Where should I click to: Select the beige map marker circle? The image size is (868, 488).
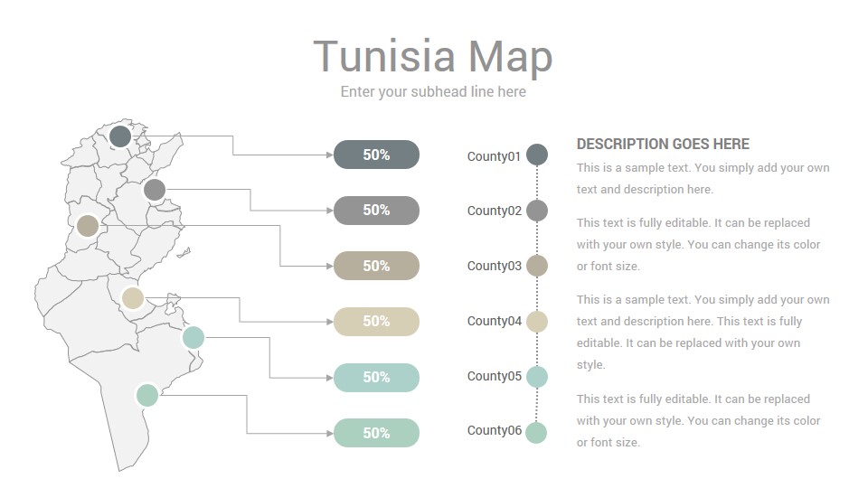(133, 298)
